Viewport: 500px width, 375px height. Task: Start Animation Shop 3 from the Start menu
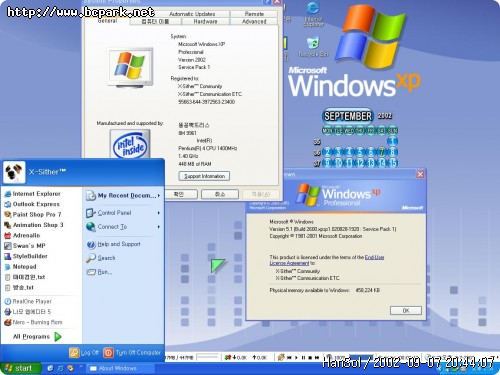pos(33,225)
